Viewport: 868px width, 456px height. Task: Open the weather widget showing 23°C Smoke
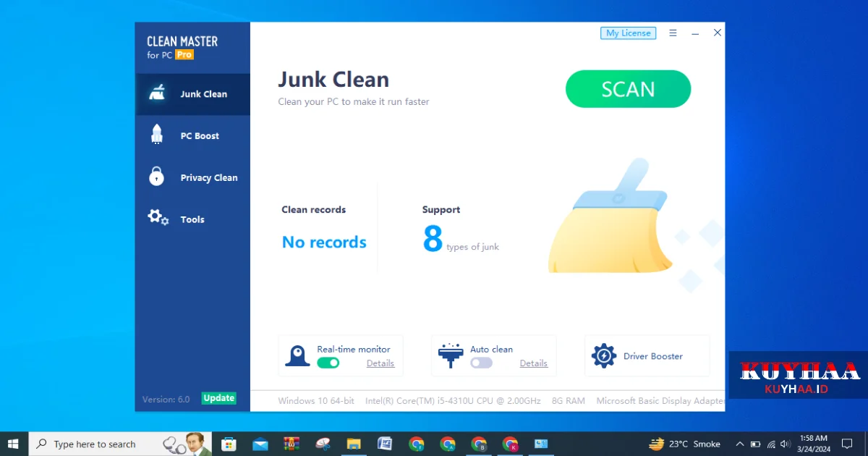coord(685,444)
